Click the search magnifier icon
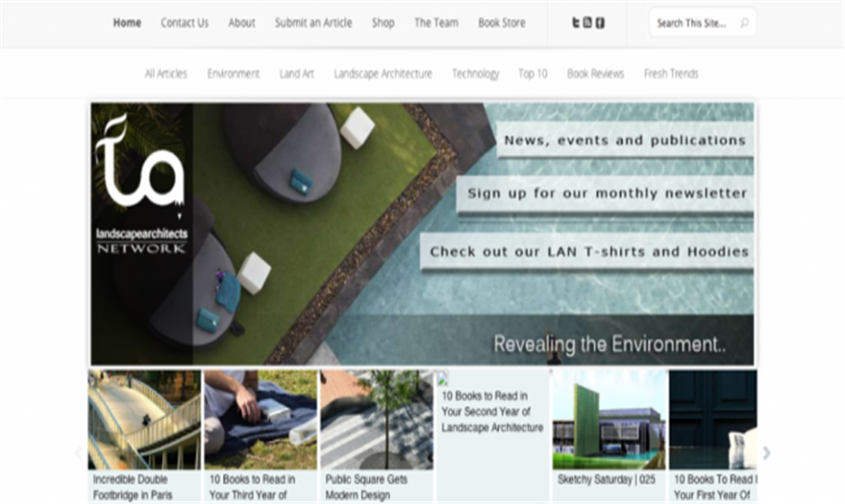The width and height of the screenshot is (845, 504). 743,23
